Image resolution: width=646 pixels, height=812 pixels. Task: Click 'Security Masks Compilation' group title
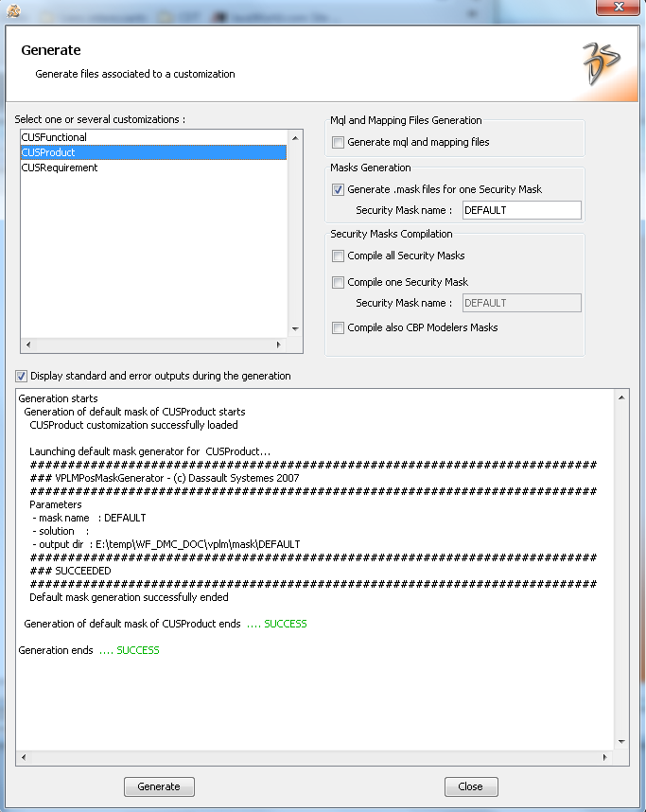click(x=392, y=234)
